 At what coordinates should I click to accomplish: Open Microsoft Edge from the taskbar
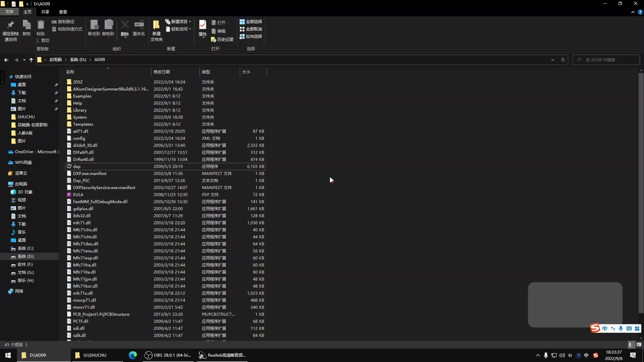[133, 355]
